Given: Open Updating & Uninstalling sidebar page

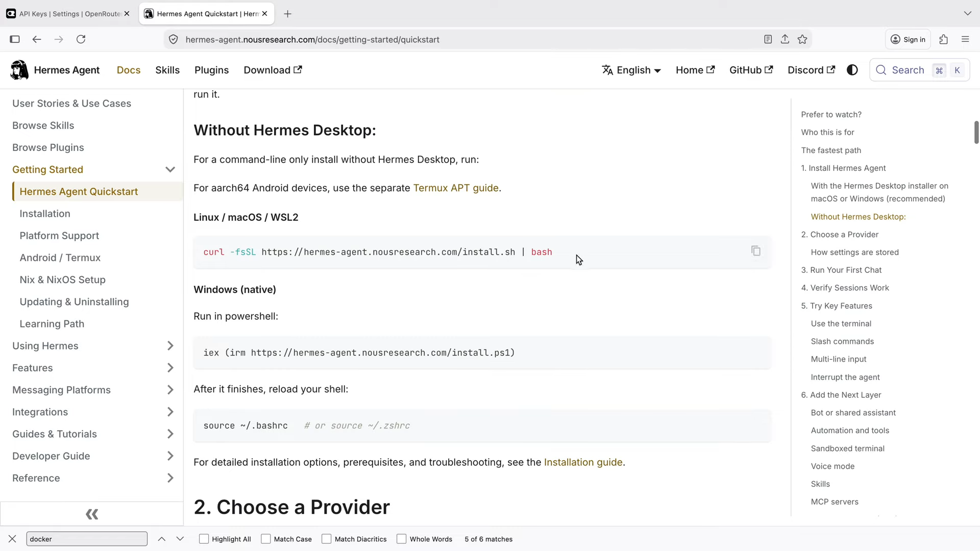Looking at the screenshot, I should pos(74,302).
